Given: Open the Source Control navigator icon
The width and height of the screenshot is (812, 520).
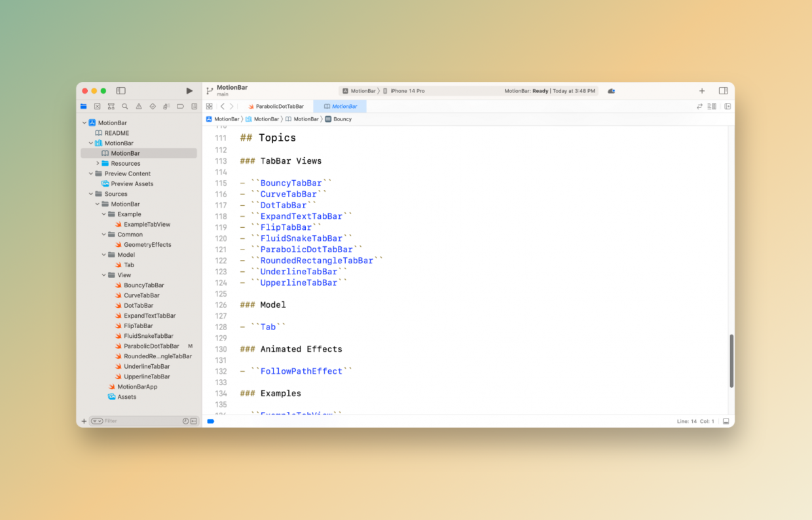Looking at the screenshot, I should [98, 106].
